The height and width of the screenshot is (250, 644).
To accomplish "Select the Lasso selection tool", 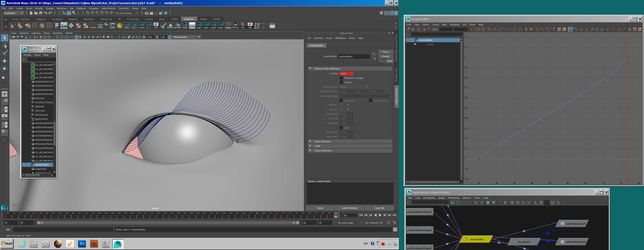I will 5,46.
